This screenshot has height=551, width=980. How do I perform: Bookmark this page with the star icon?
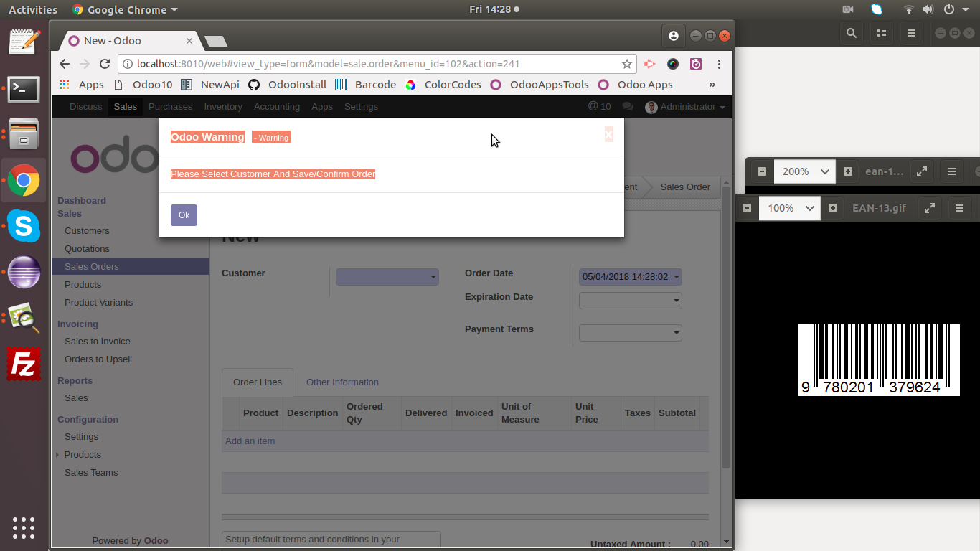pos(627,64)
